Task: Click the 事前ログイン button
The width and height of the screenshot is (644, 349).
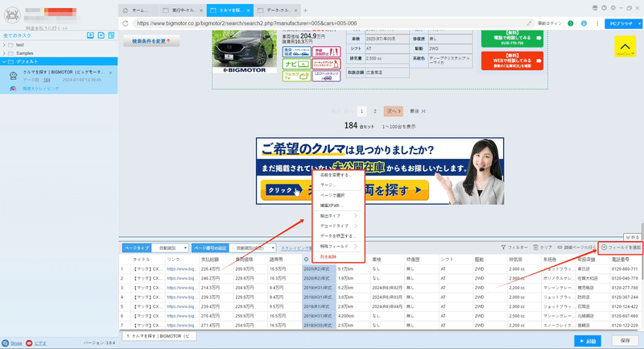Action: click(x=550, y=23)
